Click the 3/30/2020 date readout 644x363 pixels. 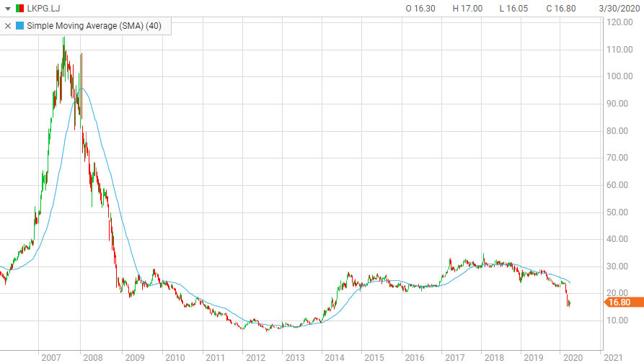pos(619,9)
